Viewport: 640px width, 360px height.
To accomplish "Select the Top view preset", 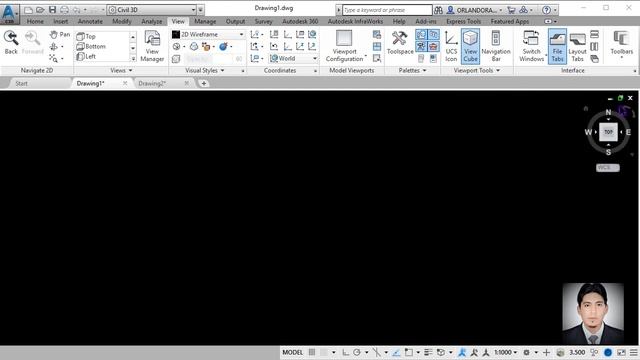I will coord(87,36).
